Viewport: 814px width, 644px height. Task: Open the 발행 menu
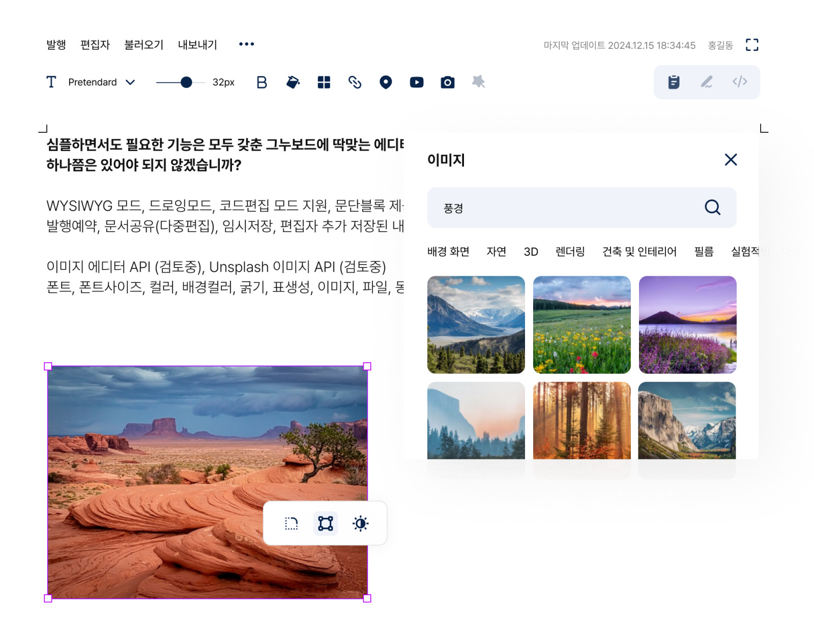[x=56, y=45]
